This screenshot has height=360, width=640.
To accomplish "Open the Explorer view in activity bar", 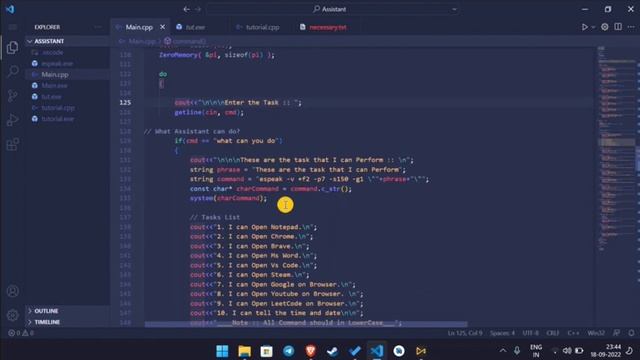I will (12, 48).
